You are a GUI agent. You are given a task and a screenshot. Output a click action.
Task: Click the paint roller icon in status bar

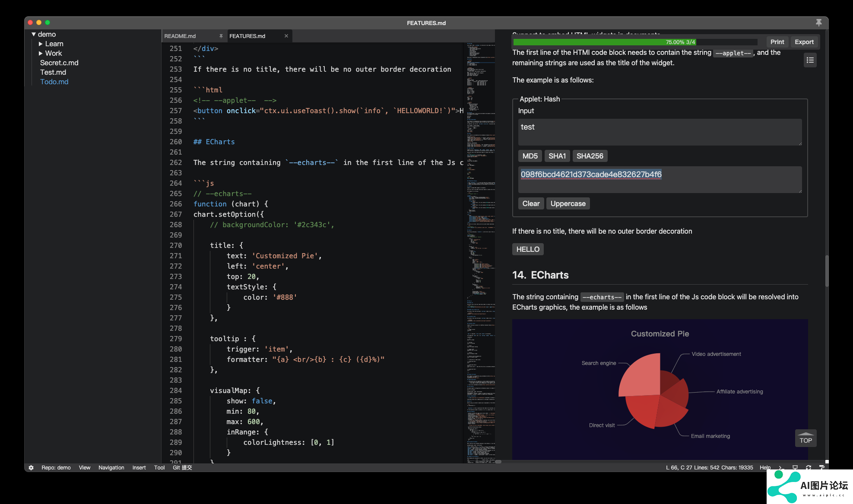(821, 468)
